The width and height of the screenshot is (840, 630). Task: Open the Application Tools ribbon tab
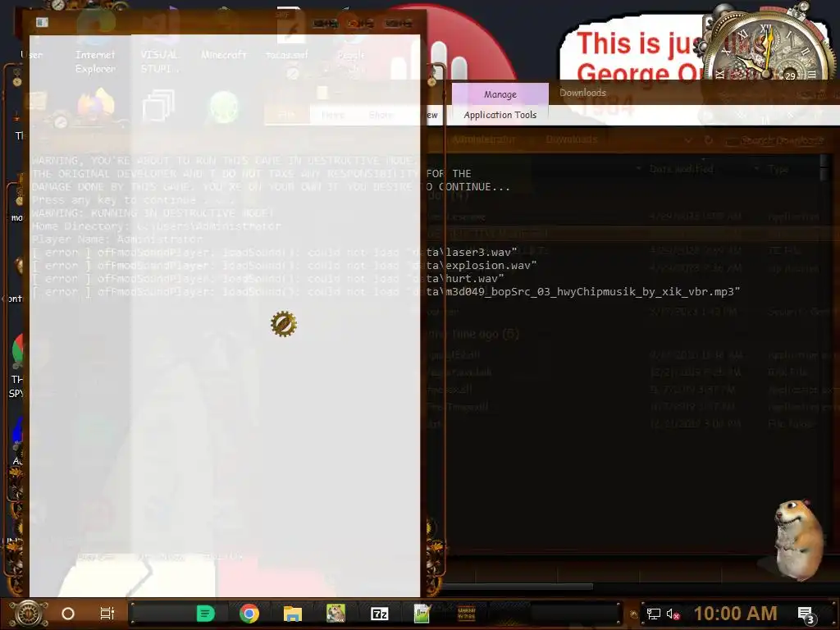point(500,115)
